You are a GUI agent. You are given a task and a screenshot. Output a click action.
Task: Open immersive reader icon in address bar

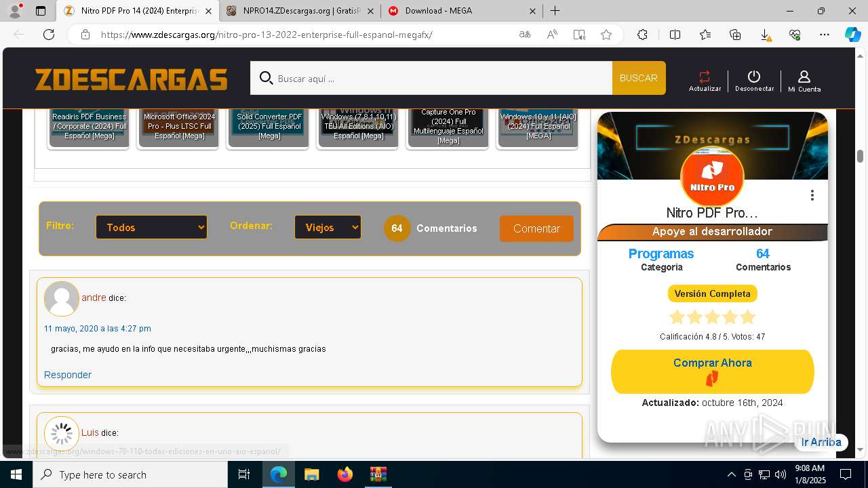point(579,35)
